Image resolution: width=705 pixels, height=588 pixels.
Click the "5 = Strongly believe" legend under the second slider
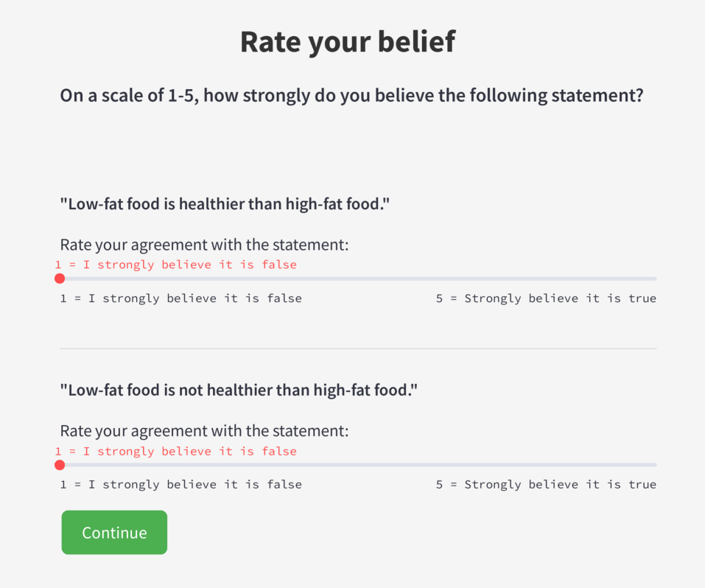546,485
